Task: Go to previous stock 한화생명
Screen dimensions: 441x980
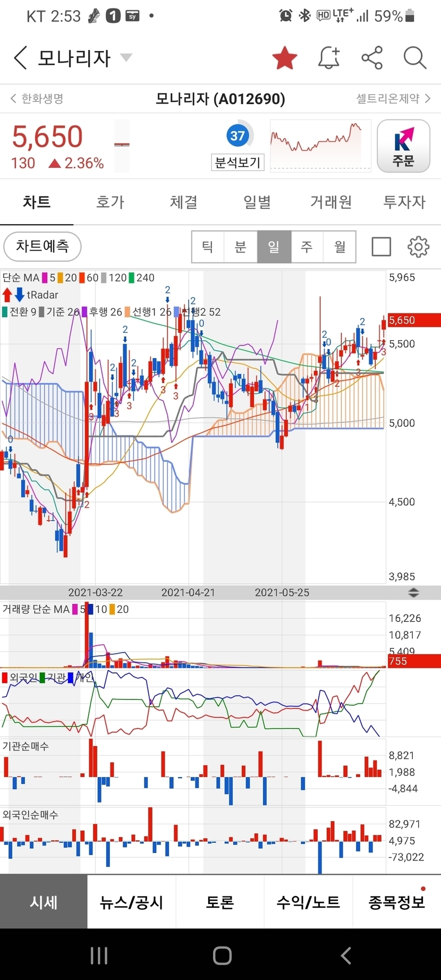Action: coord(37,99)
